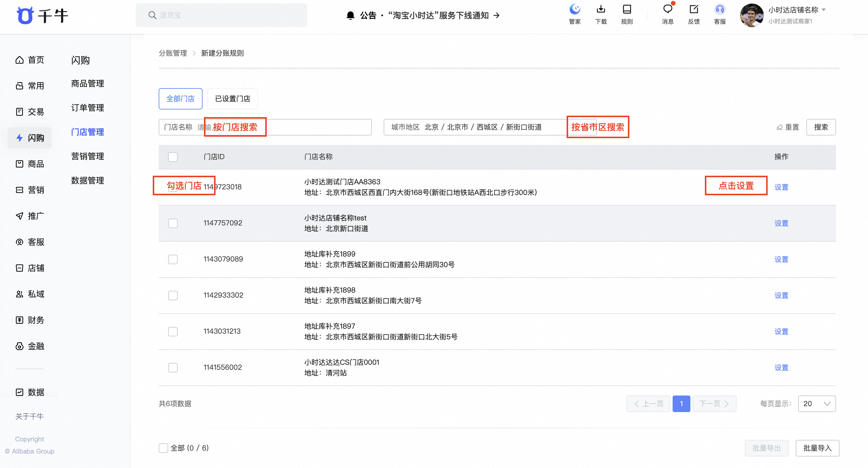
Task: Open the 每页显示 20 dropdown
Action: tap(816, 404)
